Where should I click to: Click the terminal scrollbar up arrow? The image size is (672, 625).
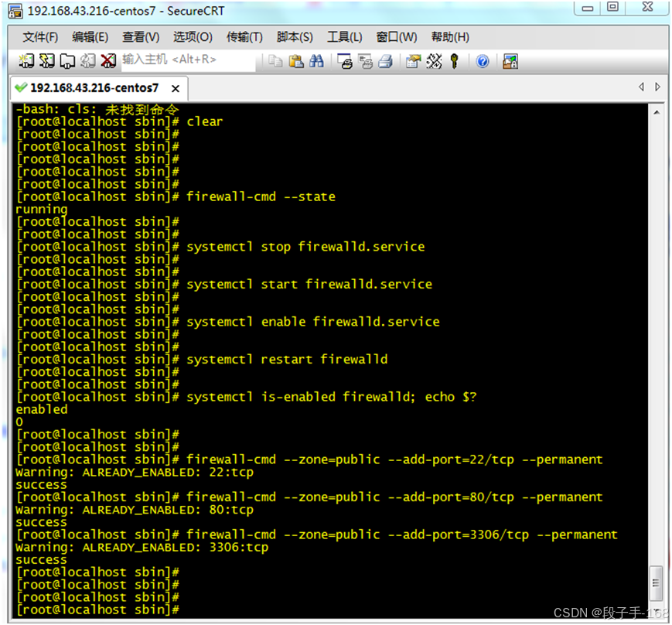[x=657, y=112]
